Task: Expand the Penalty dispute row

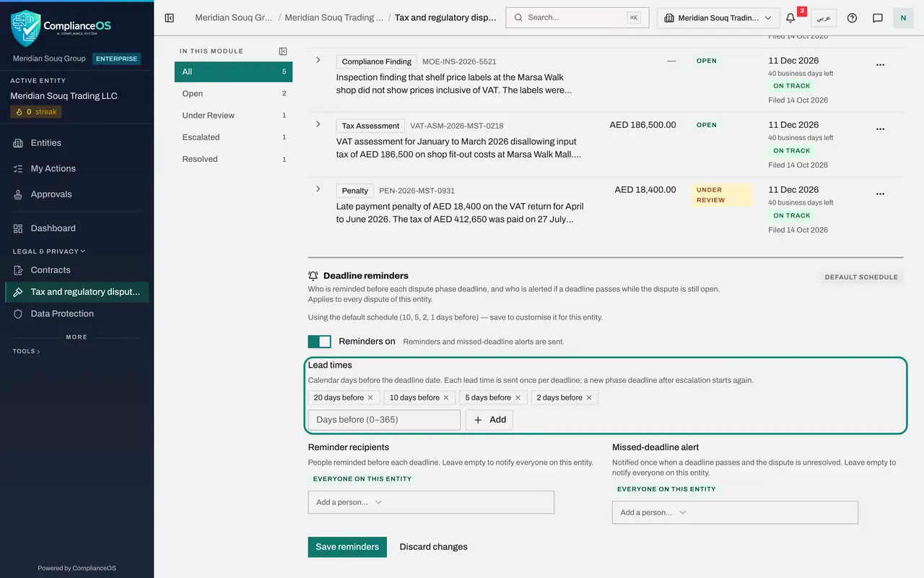Action: pos(318,189)
